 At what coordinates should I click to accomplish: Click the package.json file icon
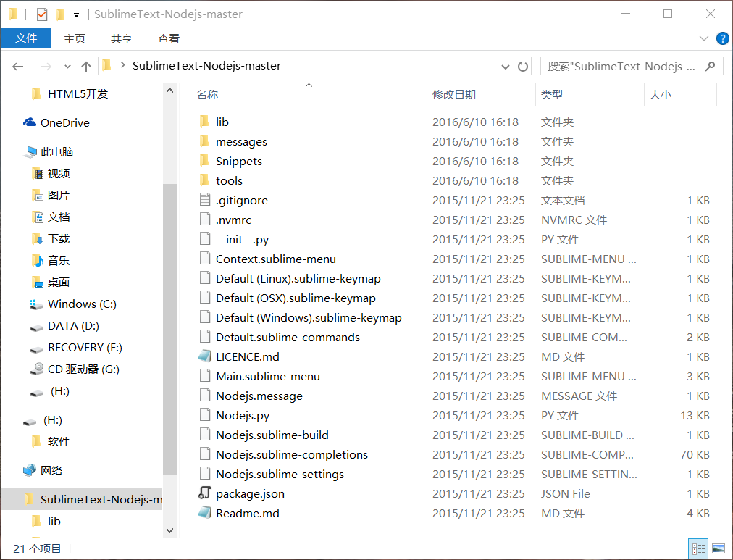[x=205, y=493]
